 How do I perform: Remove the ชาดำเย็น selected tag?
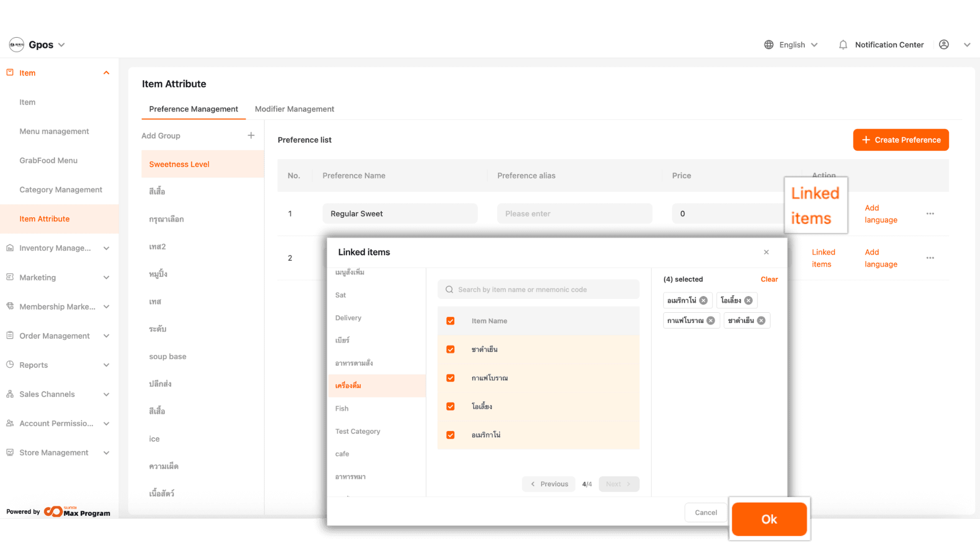click(x=761, y=321)
